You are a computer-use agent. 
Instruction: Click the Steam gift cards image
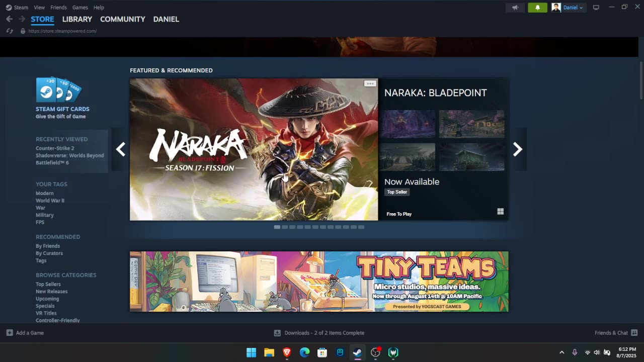[x=58, y=89]
